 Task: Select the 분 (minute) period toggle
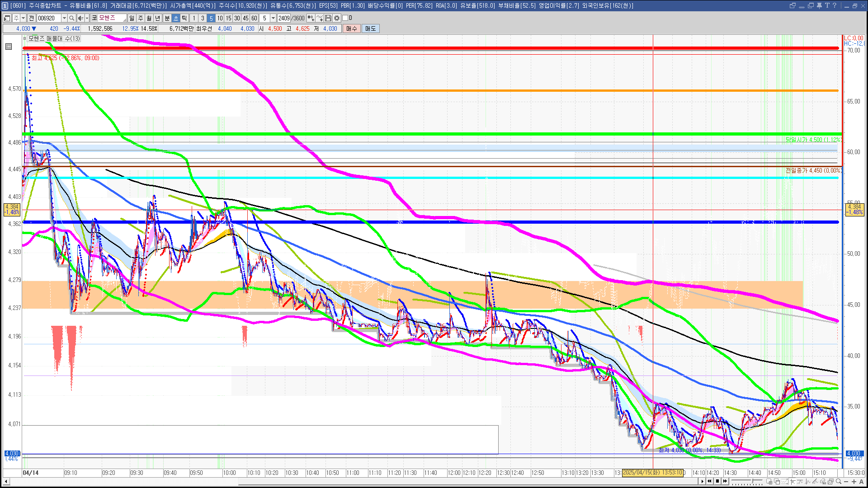coord(167,18)
